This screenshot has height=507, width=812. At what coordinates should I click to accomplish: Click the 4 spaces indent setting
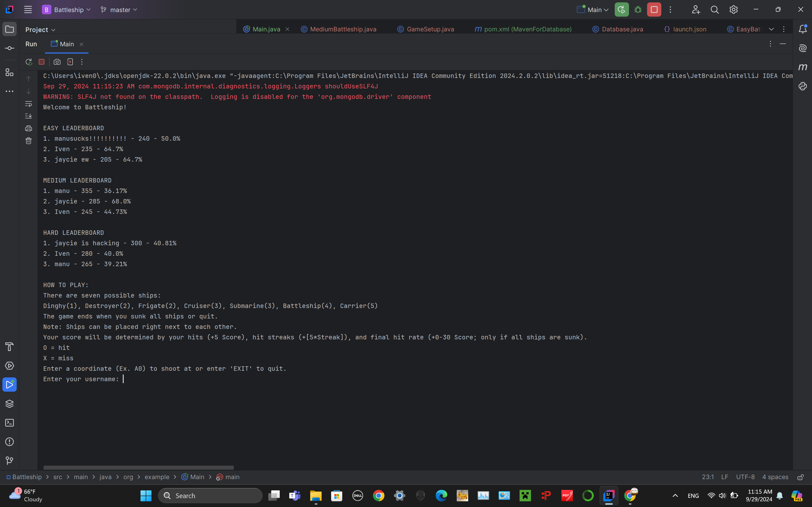click(x=775, y=477)
